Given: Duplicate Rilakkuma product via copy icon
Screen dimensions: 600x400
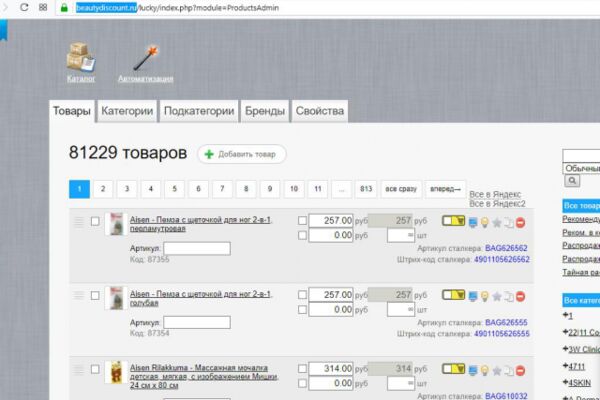Looking at the screenshot, I should (509, 371).
